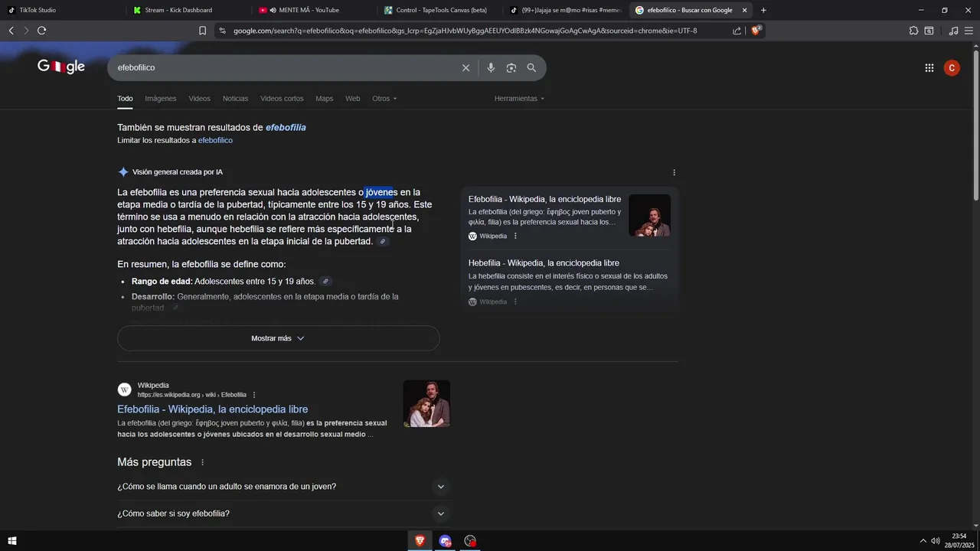Open the Herramientas dropdown
Image resolution: width=980 pixels, height=551 pixels.
[519, 99]
